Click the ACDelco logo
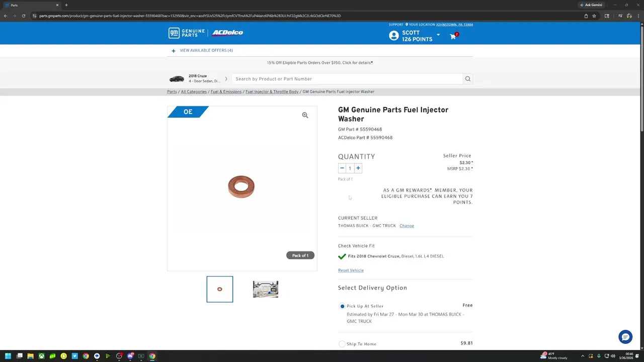Viewport: 644px width, 362px height. [x=227, y=33]
